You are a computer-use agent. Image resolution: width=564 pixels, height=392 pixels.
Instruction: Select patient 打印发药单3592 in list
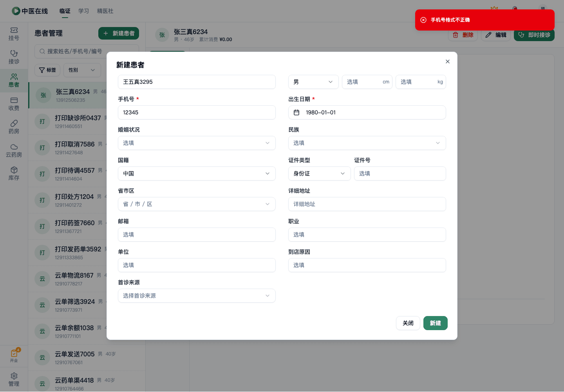pos(67,253)
